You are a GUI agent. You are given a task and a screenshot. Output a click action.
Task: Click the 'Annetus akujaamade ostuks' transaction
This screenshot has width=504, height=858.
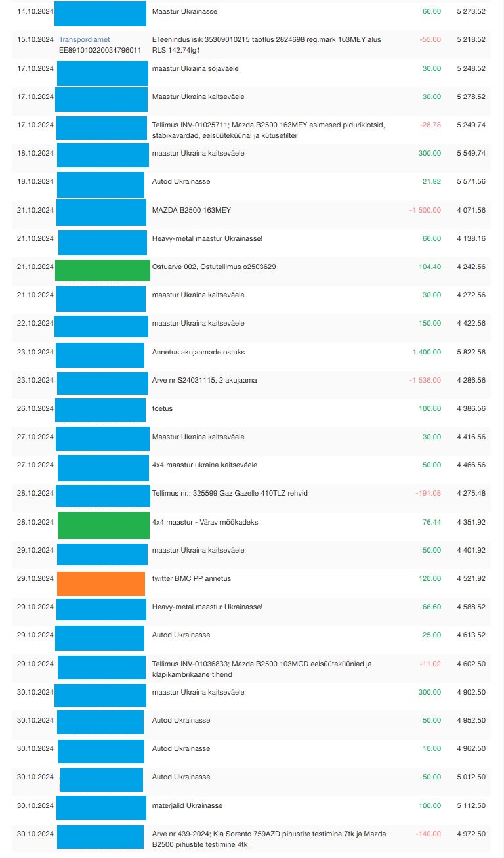pyautogui.click(x=198, y=352)
